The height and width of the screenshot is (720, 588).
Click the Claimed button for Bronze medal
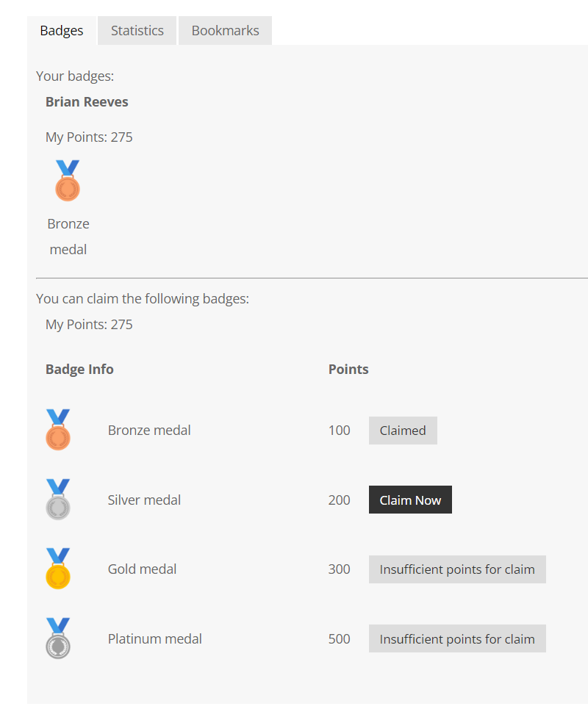pyautogui.click(x=403, y=431)
